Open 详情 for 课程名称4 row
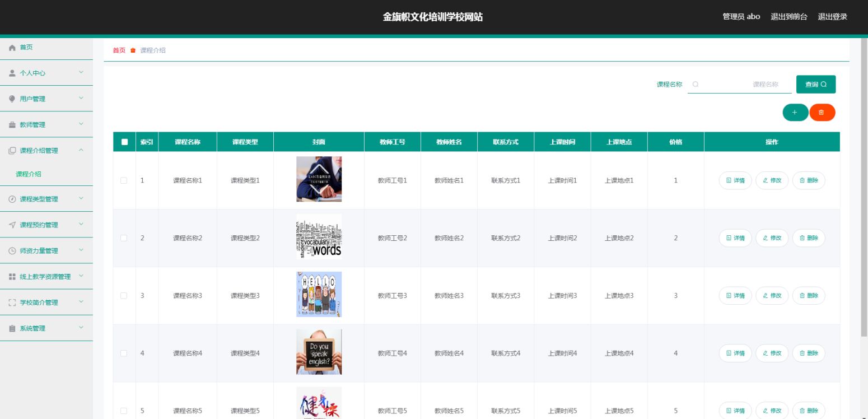Viewport: 868px width, 419px height. [x=735, y=353]
